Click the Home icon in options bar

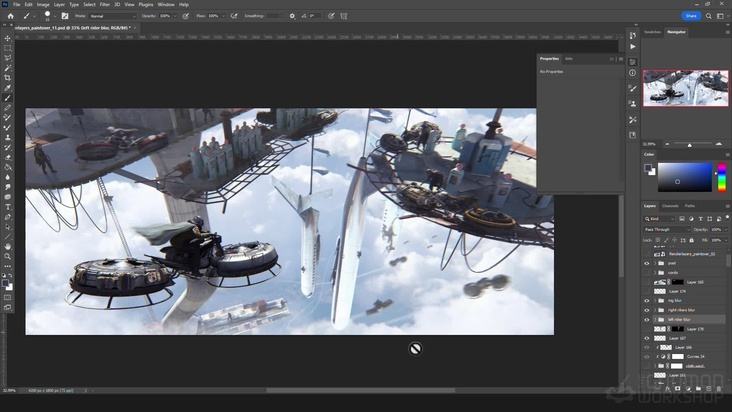tap(10, 16)
